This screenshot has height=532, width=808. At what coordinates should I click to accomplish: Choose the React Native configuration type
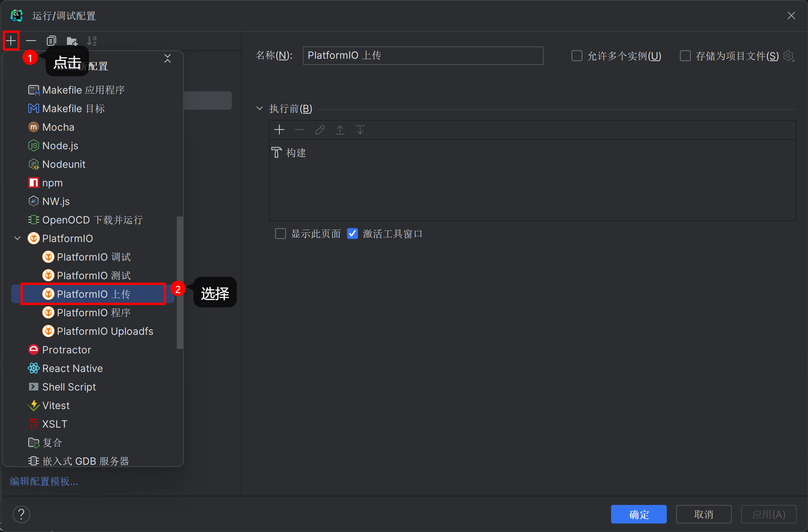click(93, 368)
